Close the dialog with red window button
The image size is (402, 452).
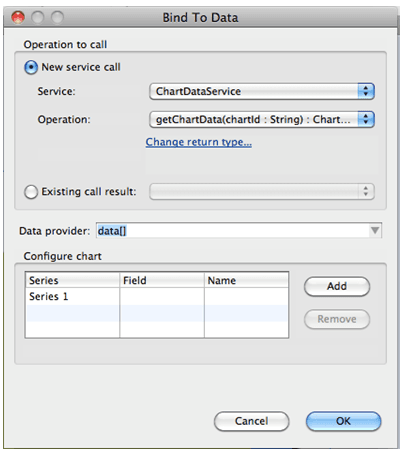pos(18,17)
